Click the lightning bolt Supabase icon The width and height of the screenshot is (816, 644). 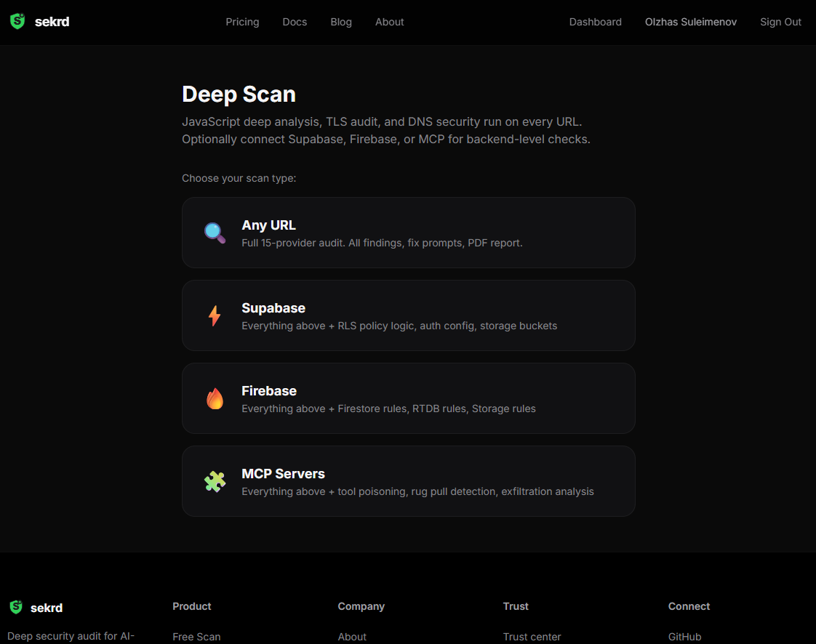[x=215, y=315]
